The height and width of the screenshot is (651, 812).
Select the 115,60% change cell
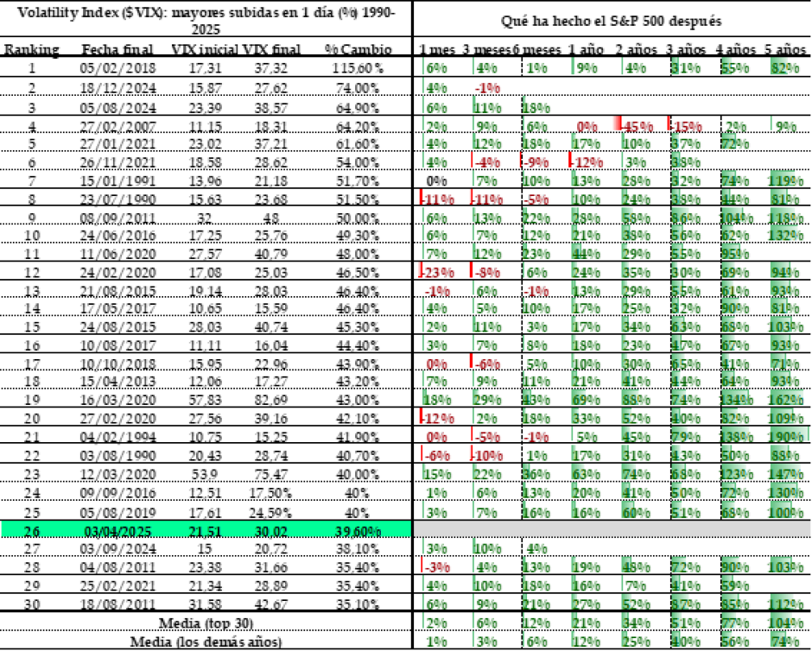(358, 68)
